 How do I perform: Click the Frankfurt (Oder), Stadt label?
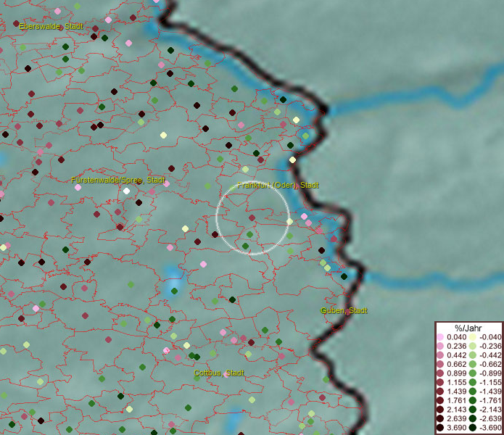point(278,186)
